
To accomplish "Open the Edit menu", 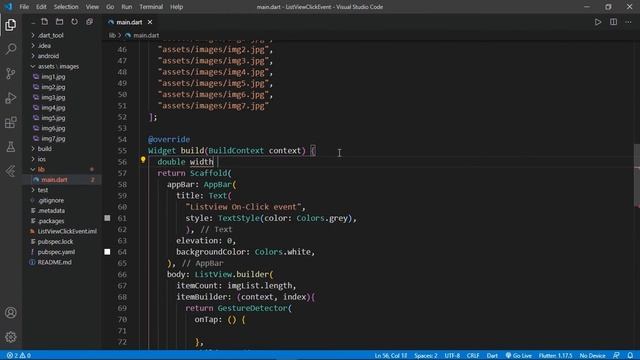I will (41, 7).
